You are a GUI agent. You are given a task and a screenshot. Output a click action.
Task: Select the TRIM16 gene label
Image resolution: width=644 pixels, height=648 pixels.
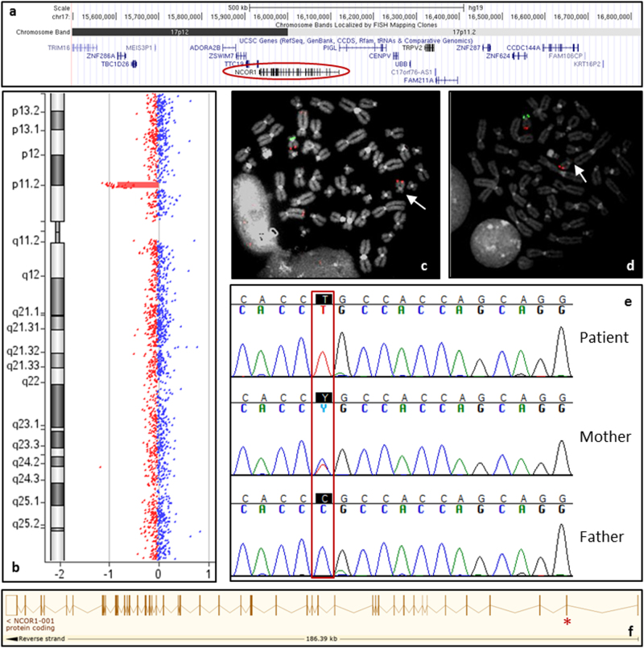[x=59, y=48]
